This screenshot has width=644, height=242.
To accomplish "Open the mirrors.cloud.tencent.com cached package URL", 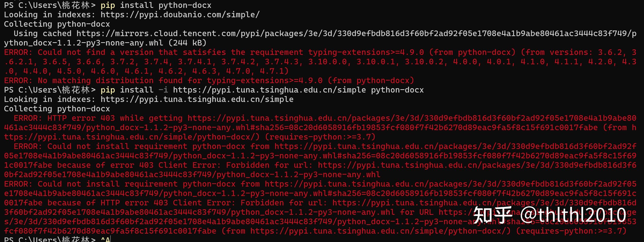I will click(x=356, y=34).
